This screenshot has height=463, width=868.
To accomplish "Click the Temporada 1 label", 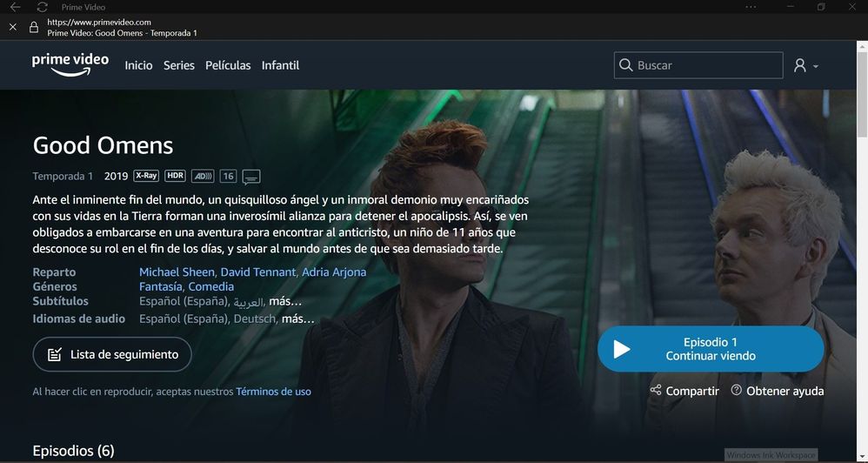I will point(63,176).
